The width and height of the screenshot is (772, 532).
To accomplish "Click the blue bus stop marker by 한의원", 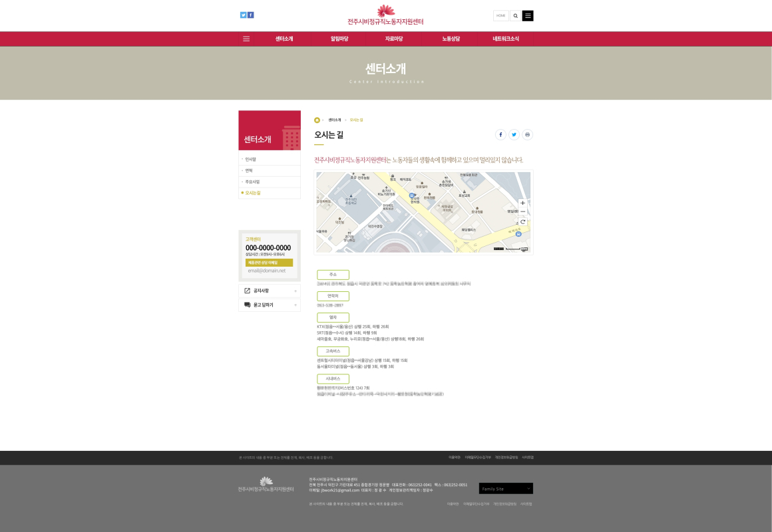I will (x=412, y=196).
